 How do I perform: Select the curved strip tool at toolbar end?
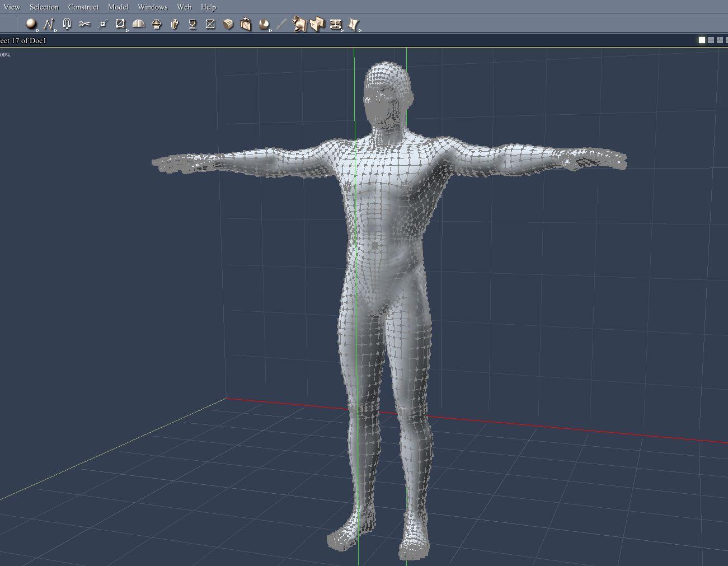[354, 25]
